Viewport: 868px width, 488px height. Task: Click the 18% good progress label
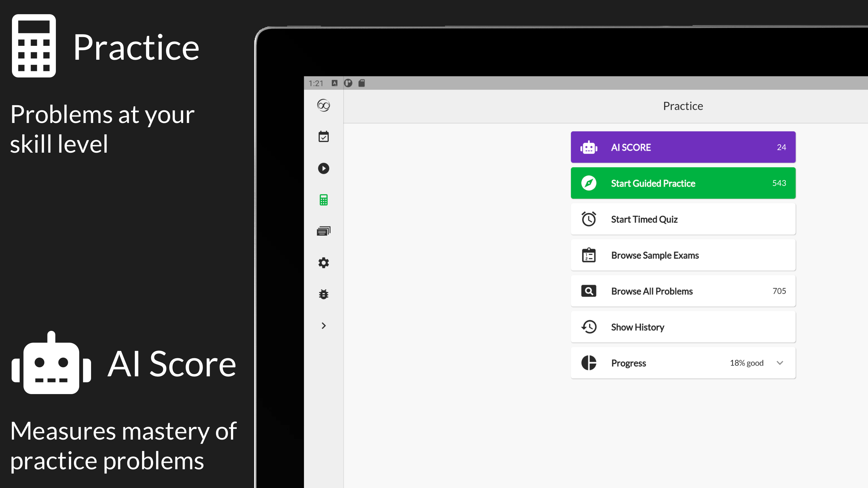click(x=746, y=363)
